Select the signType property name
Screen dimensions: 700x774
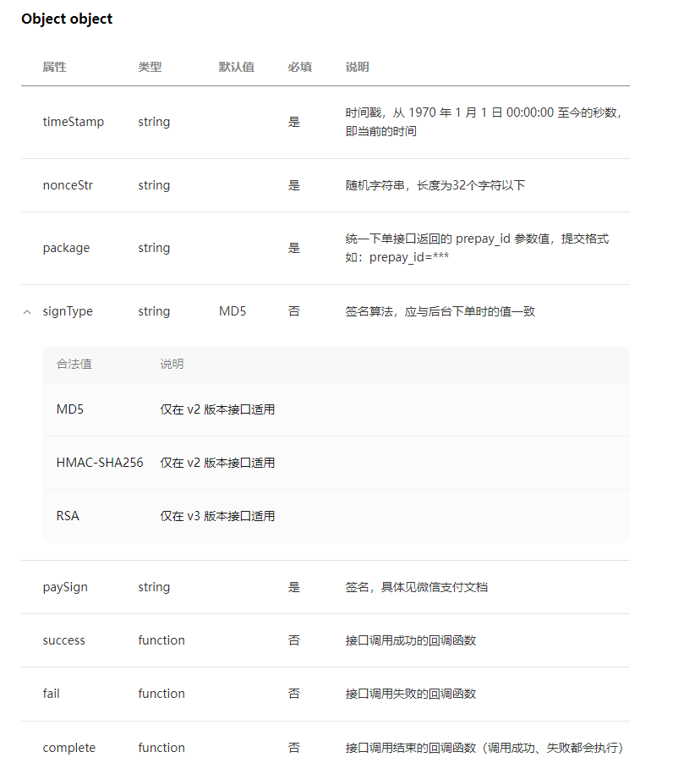[x=68, y=311]
